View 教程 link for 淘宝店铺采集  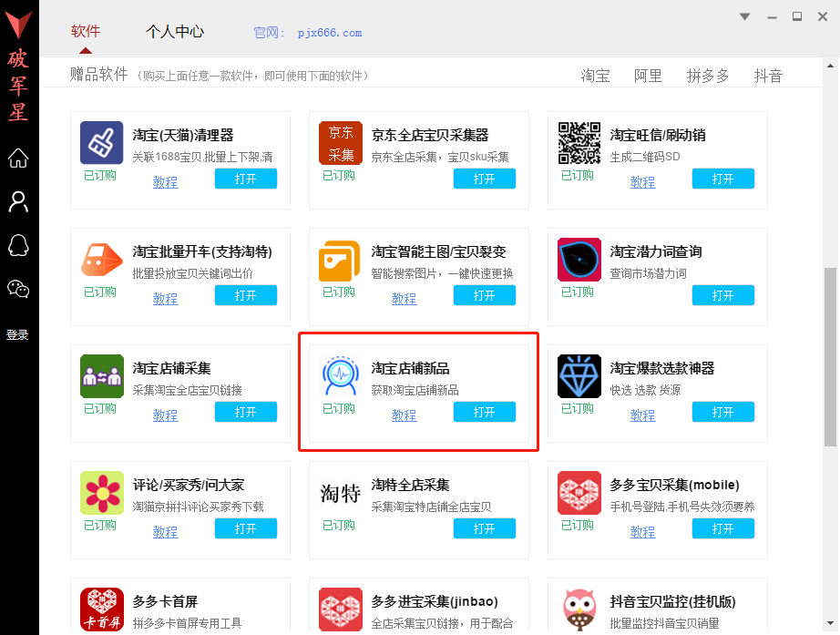[x=165, y=415]
